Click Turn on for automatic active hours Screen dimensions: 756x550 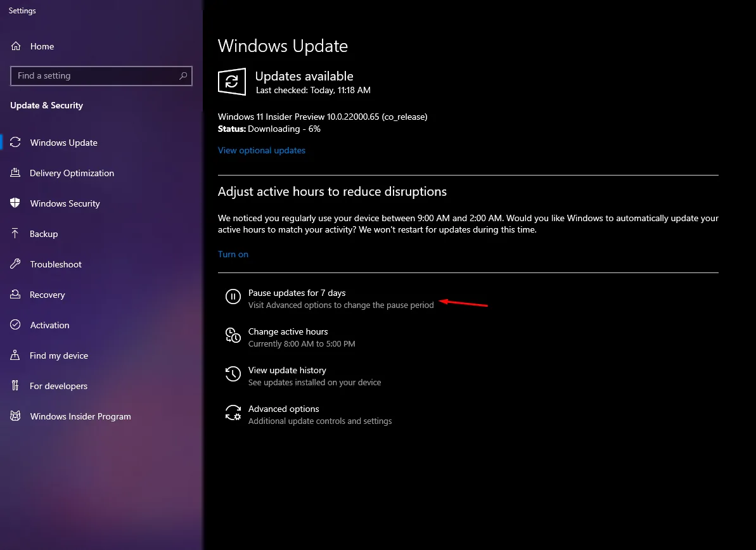click(233, 254)
